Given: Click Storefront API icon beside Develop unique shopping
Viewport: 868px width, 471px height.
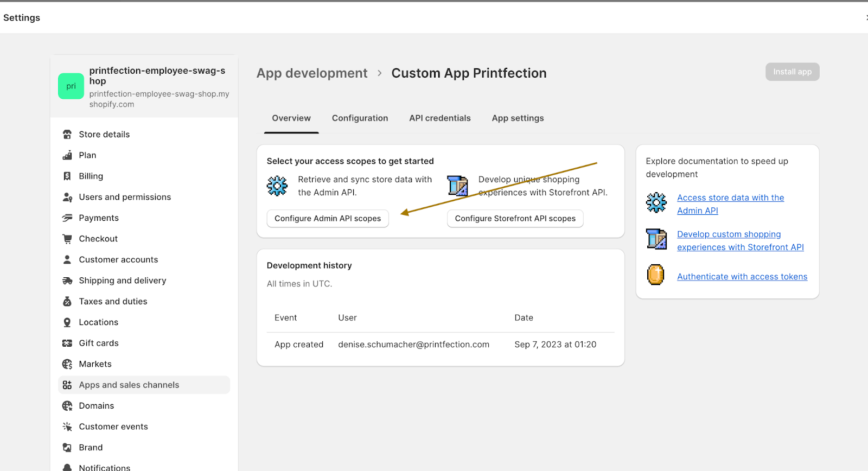Looking at the screenshot, I should pos(458,186).
